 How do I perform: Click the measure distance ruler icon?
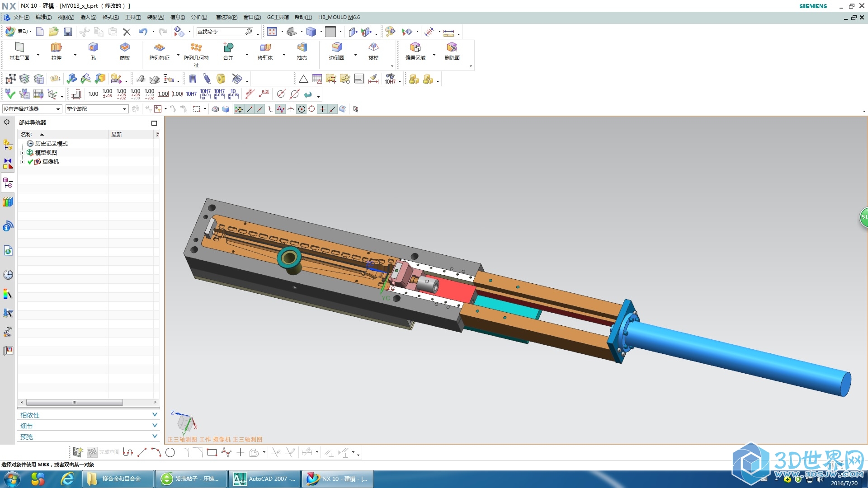448,32
